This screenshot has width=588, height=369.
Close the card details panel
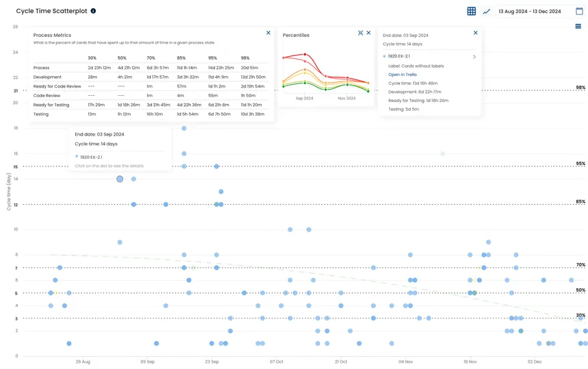pos(475,33)
